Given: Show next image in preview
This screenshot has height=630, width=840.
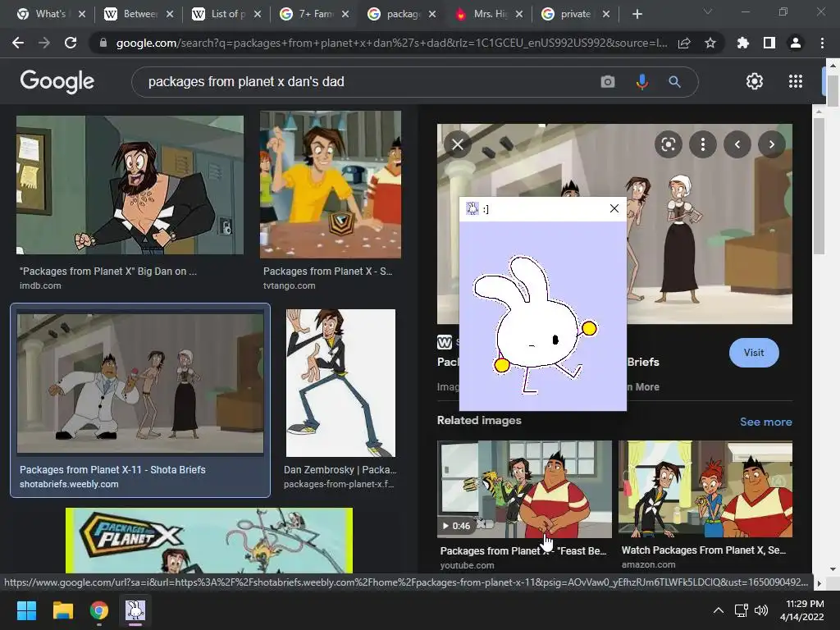Looking at the screenshot, I should point(771,144).
